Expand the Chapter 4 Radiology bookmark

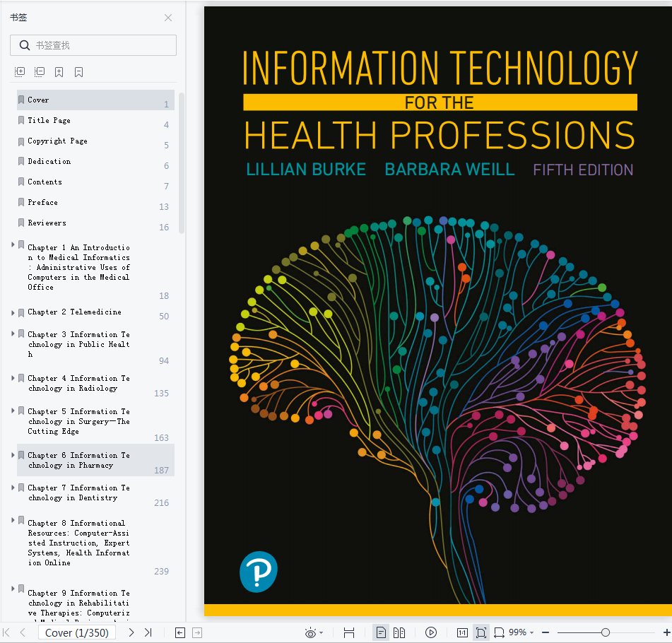coord(13,377)
